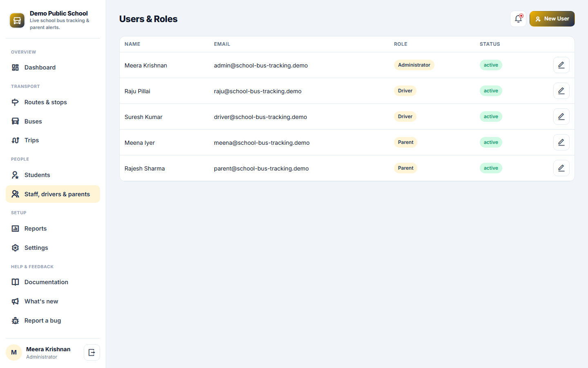
Task: Click Raju Pillai's Driver role badge
Action: pos(405,91)
